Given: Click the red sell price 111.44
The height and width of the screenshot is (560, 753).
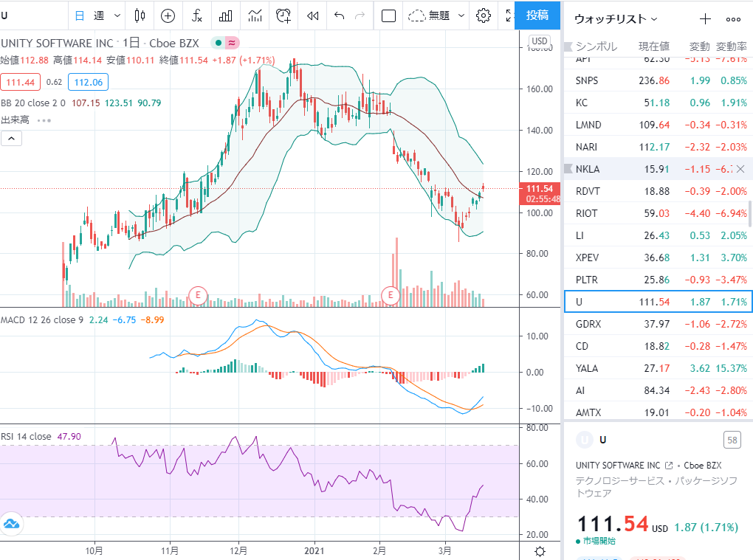Looking at the screenshot, I should pyautogui.click(x=20, y=82).
